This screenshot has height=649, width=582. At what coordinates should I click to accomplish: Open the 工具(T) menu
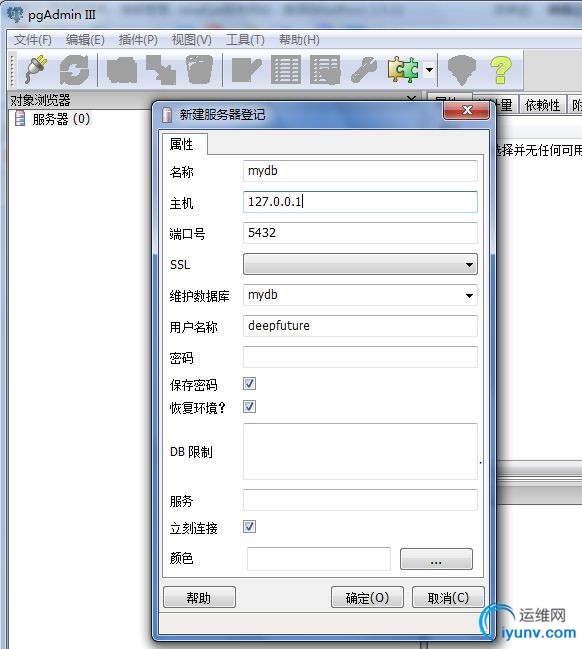click(x=245, y=40)
